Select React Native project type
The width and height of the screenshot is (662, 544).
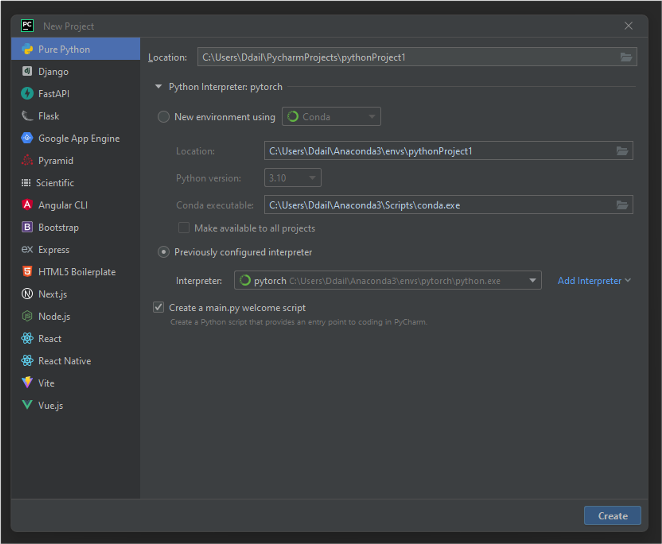[76, 360]
